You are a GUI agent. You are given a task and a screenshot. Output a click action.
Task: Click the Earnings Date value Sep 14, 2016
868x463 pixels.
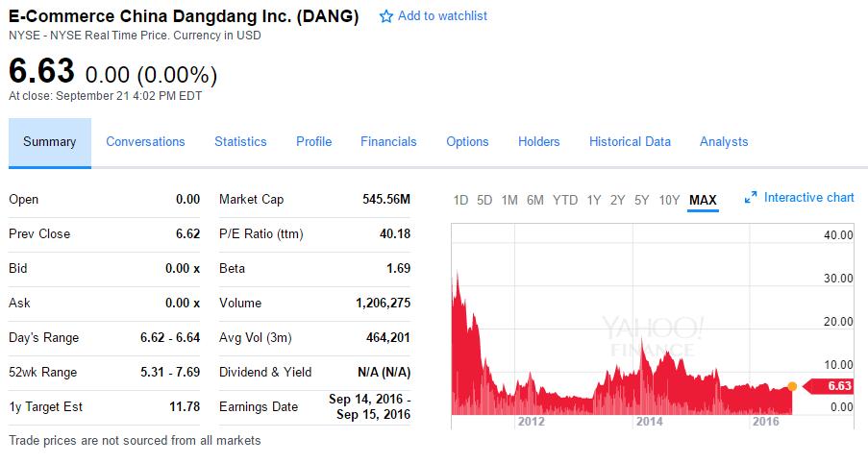click(x=370, y=406)
